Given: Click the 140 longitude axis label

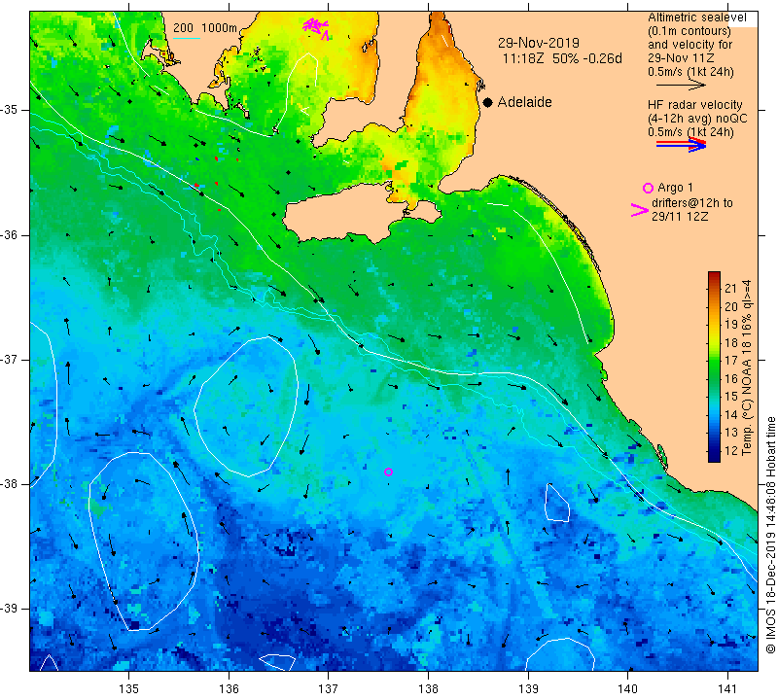Looking at the screenshot, I should pyautogui.click(x=627, y=688).
